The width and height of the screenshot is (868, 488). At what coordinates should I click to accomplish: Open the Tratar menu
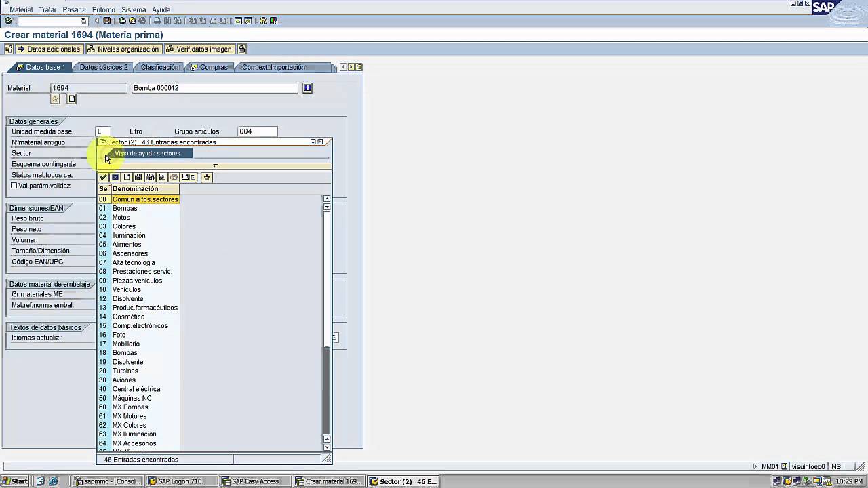point(47,10)
